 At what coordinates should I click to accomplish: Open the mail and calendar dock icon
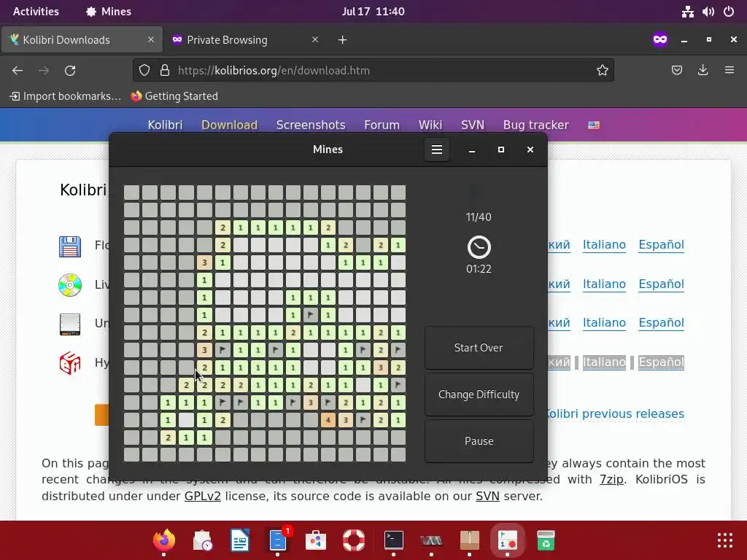tap(202, 540)
